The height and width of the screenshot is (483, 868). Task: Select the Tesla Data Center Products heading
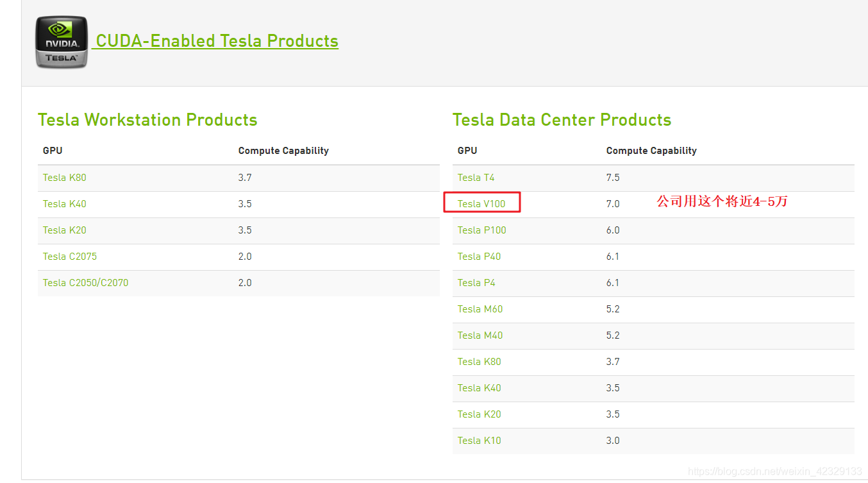point(562,120)
